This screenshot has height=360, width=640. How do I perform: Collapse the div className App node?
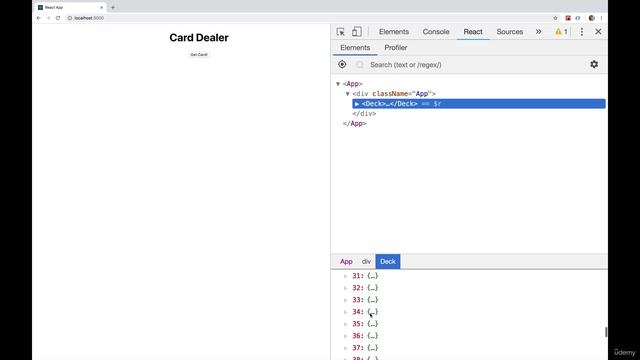[x=348, y=94]
